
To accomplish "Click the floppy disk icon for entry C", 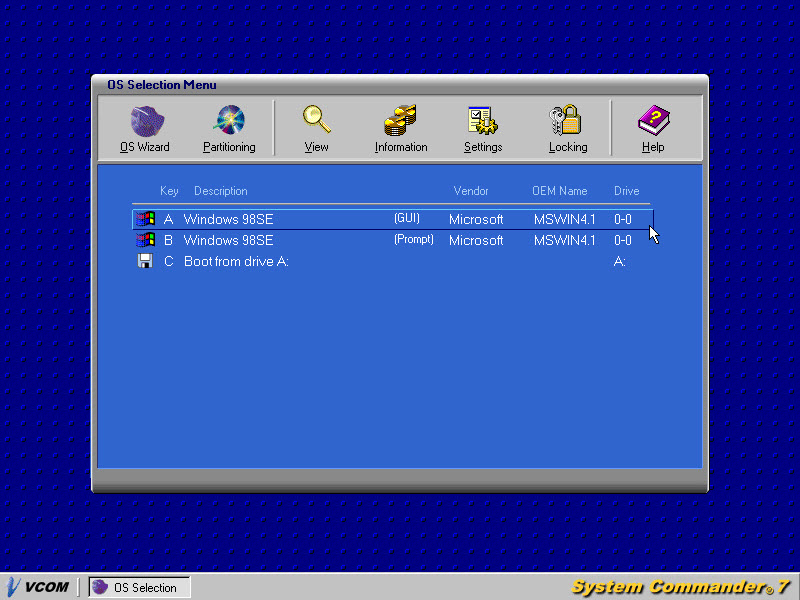I will tap(145, 261).
